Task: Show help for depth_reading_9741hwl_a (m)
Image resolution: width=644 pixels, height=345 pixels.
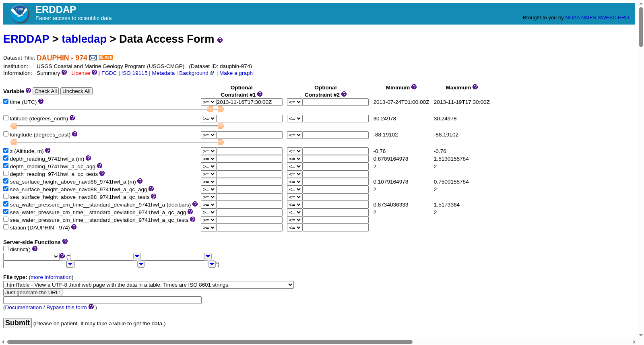Action: click(88, 158)
